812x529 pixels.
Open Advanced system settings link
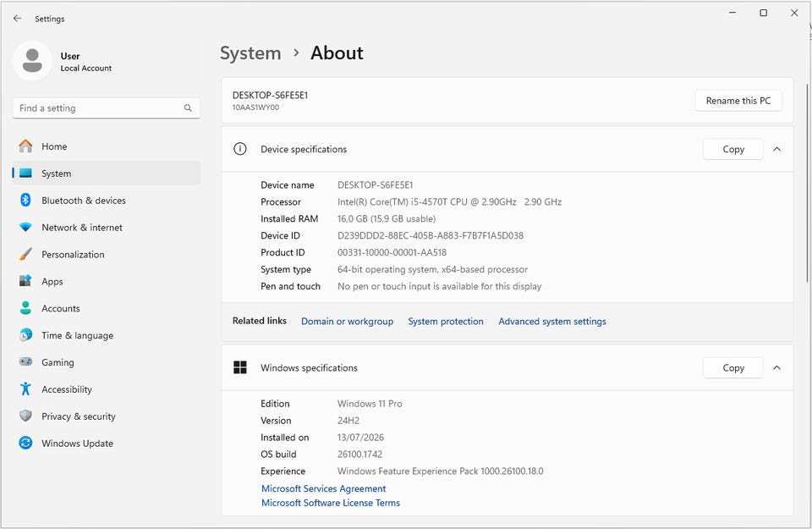552,322
